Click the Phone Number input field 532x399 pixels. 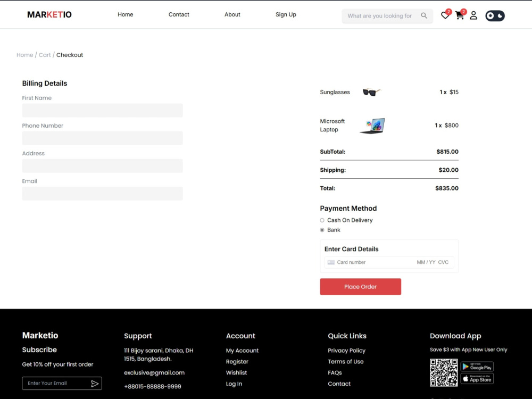pyautogui.click(x=103, y=138)
